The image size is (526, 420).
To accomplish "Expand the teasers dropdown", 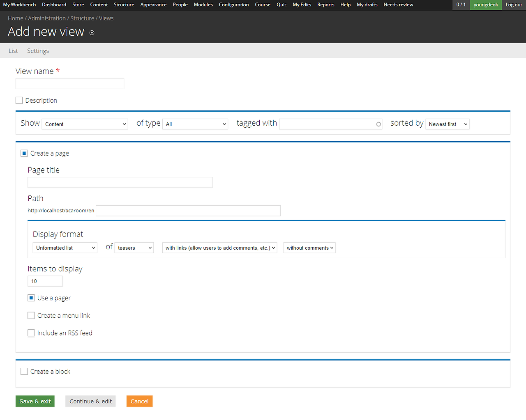I will tap(134, 248).
